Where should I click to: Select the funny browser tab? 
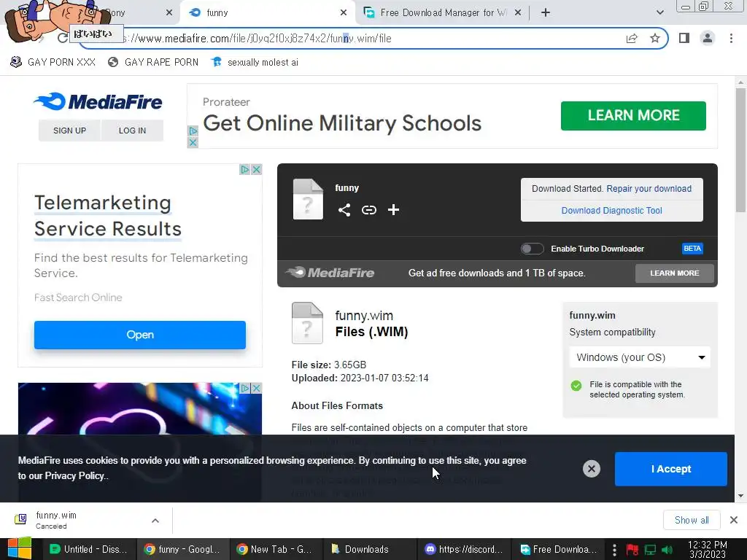pos(267,13)
